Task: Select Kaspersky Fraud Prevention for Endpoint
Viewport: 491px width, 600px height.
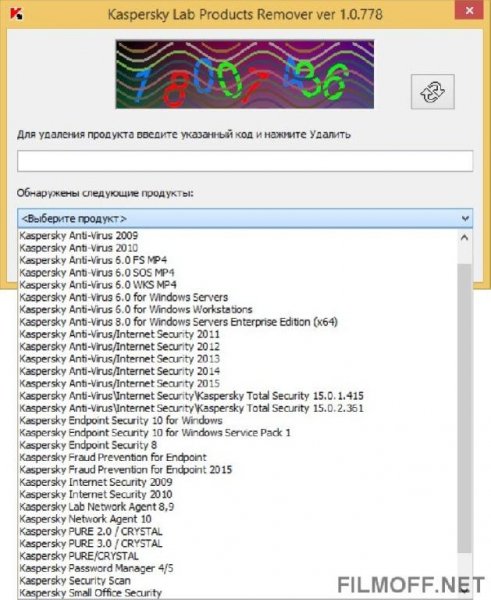Action: 238,457
